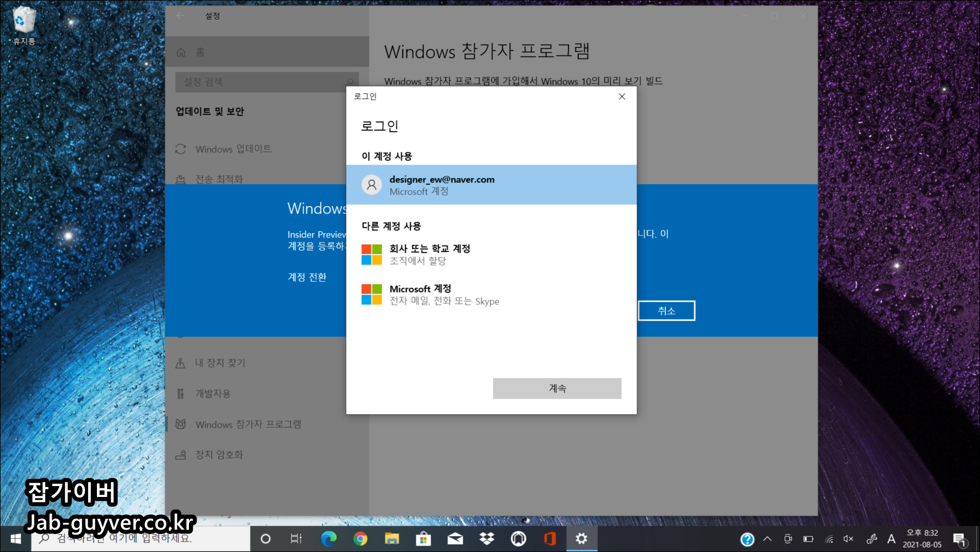Screen dimensions: 980x552
Task: Choose work or school account option
Action: pos(491,254)
